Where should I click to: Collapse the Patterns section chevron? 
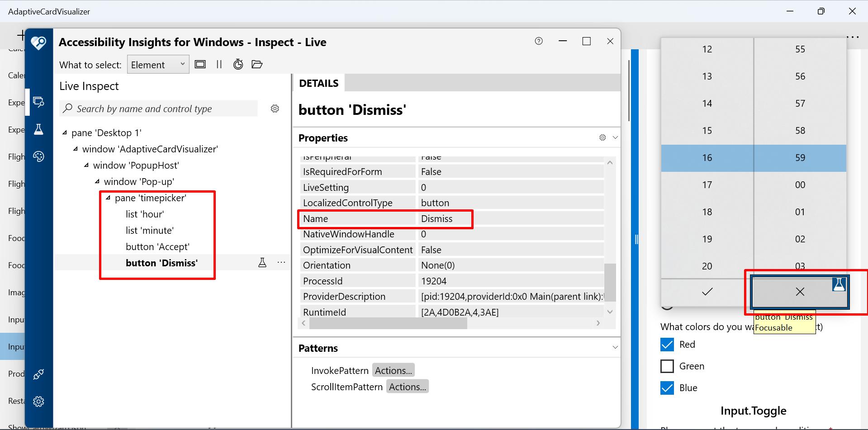coord(615,347)
